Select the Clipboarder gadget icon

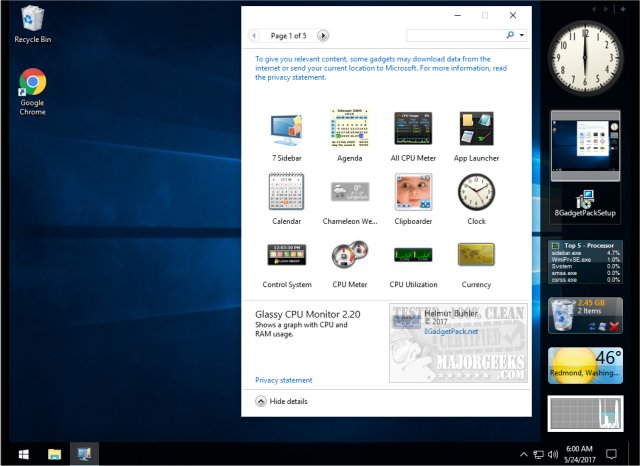tap(414, 192)
